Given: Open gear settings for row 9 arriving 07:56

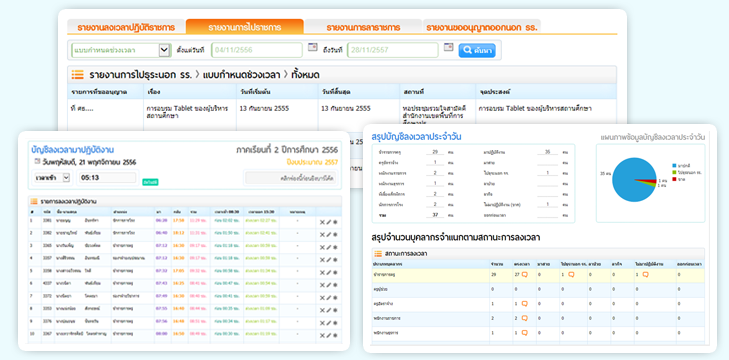Looking at the screenshot, I should click(x=335, y=323).
